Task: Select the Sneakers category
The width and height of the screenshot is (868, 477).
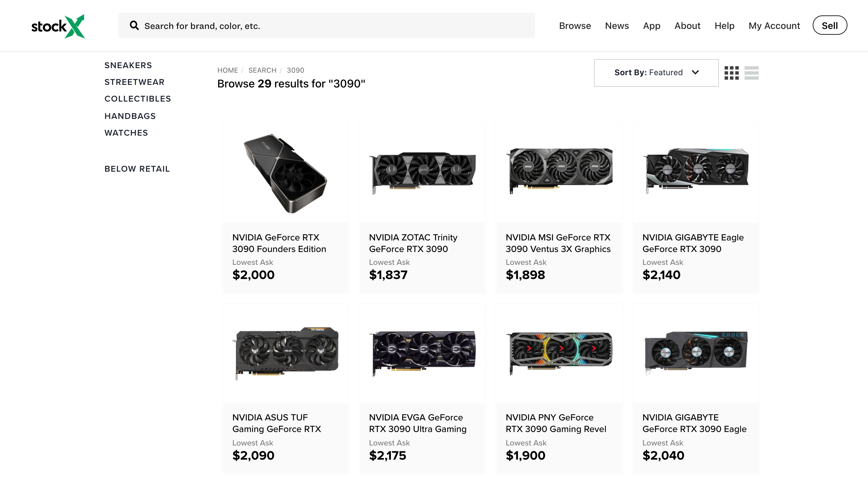Action: coord(128,65)
